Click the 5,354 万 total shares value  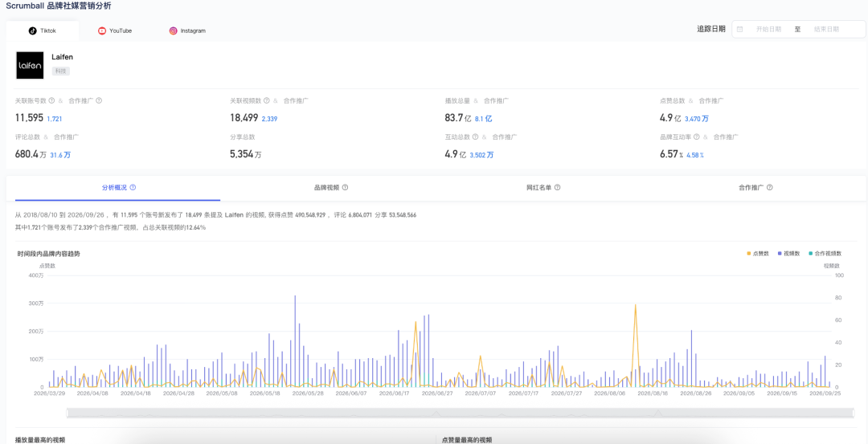coord(246,154)
